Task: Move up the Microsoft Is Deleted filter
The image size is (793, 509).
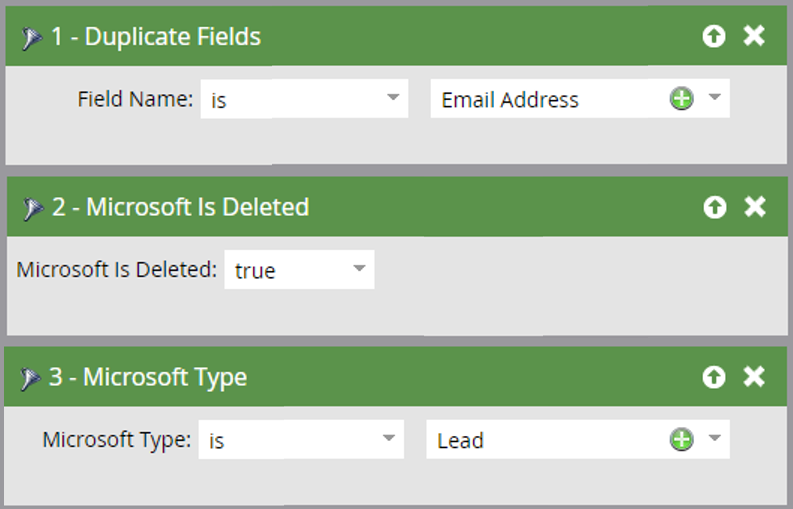Action: pyautogui.click(x=715, y=207)
